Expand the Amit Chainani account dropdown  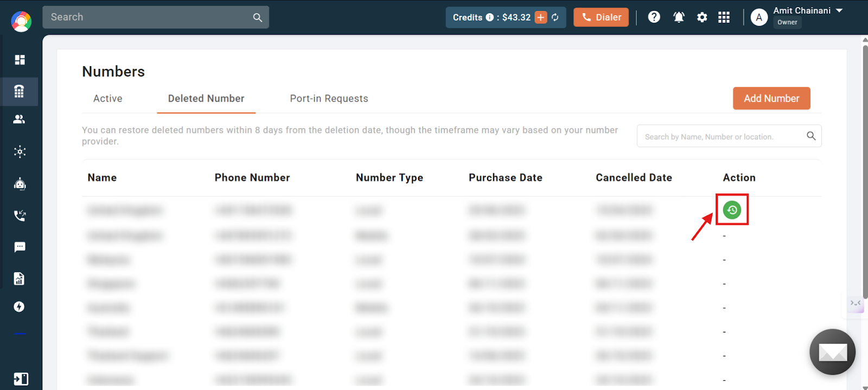pyautogui.click(x=839, y=10)
